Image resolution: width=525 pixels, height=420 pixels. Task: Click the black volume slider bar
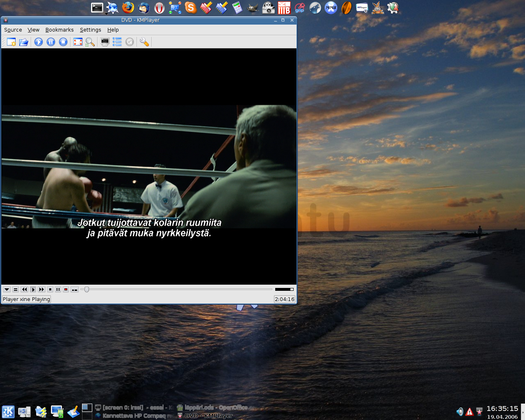(x=284, y=290)
